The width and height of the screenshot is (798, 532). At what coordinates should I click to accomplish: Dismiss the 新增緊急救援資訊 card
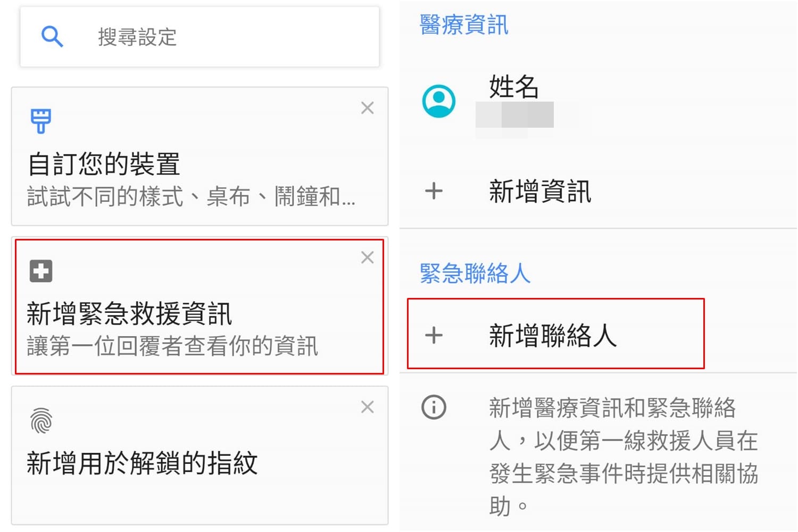pyautogui.click(x=367, y=257)
